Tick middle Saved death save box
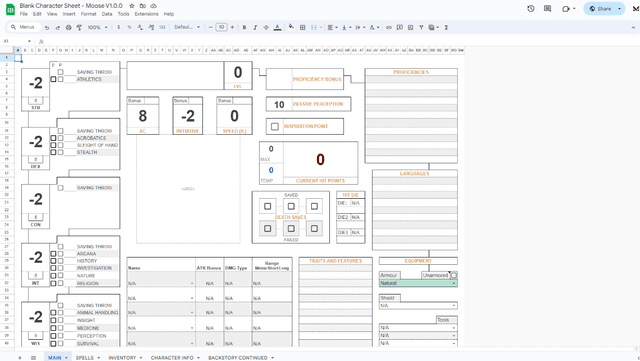 [x=291, y=206]
